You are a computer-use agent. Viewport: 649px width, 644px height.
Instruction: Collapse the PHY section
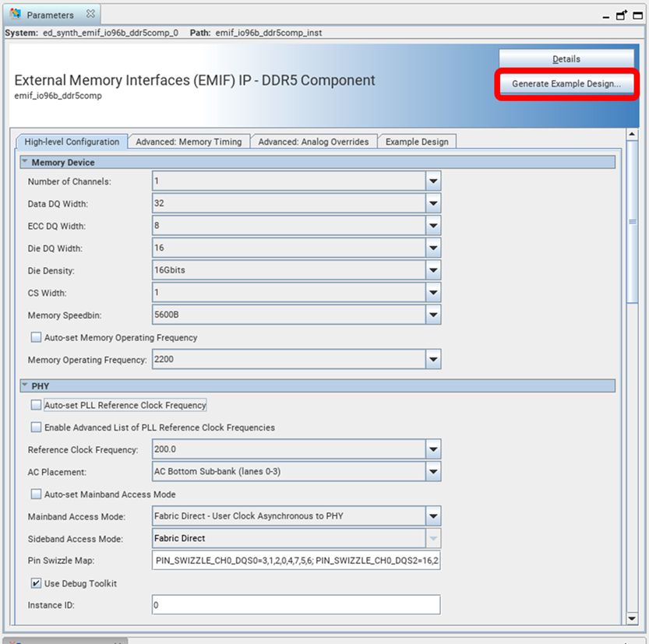click(25, 385)
